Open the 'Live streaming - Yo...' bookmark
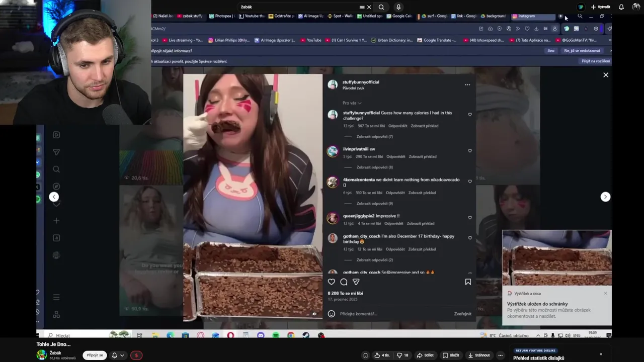Viewport: 644px width, 362px height. [x=182, y=40]
